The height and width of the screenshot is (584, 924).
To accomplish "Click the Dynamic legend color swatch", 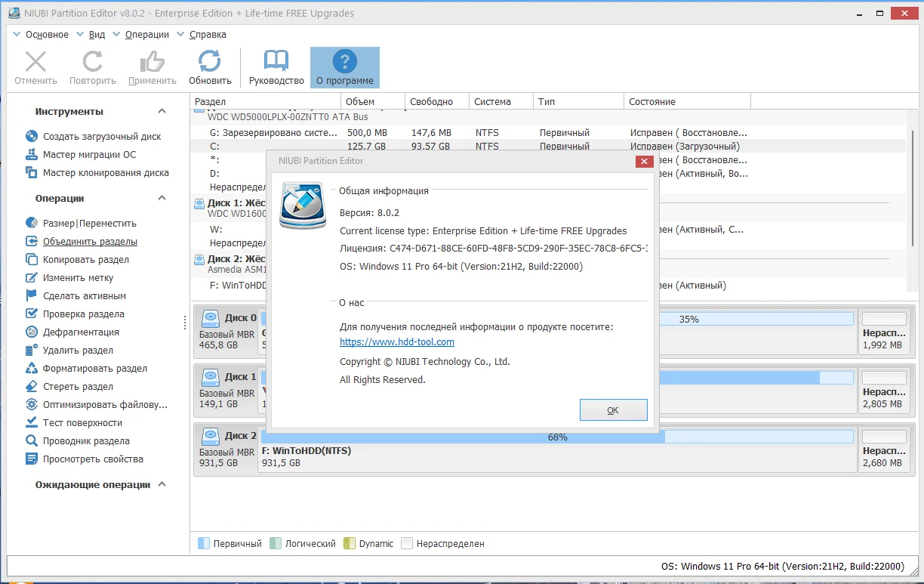I will click(349, 543).
